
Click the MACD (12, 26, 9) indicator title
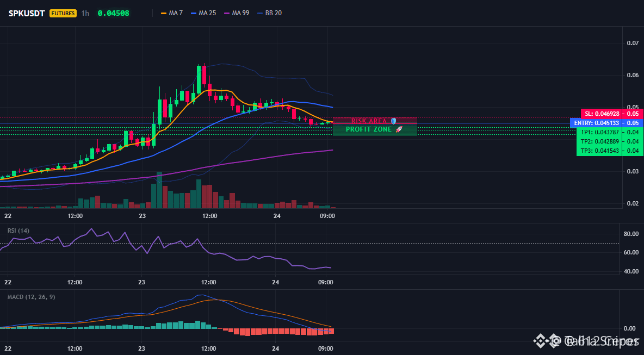[x=31, y=297]
